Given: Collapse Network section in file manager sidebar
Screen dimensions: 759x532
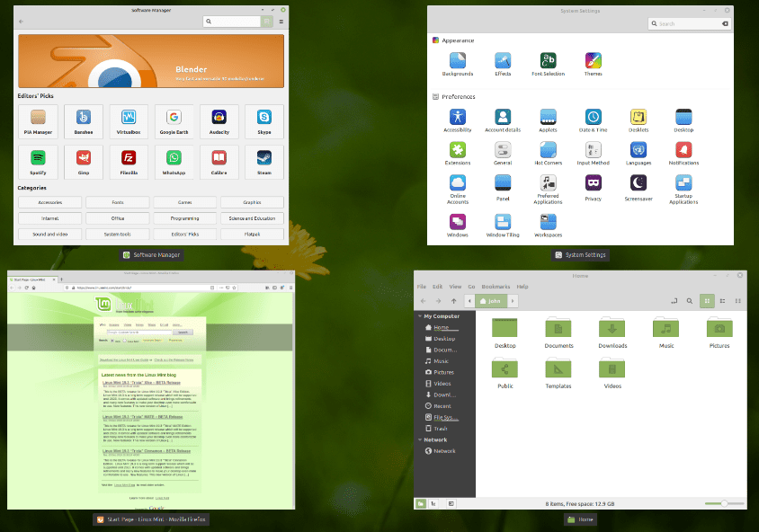Looking at the screenshot, I should coord(420,440).
